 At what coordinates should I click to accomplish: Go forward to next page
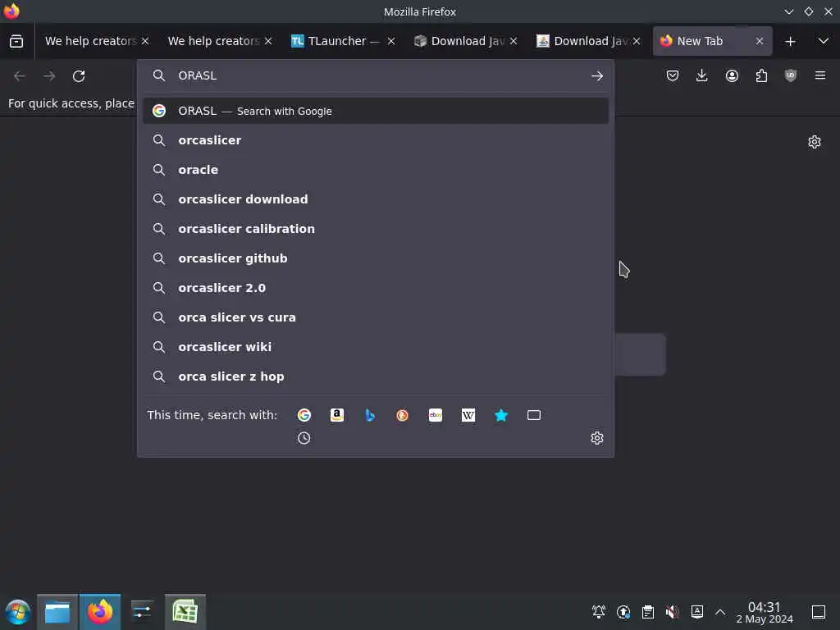point(49,76)
